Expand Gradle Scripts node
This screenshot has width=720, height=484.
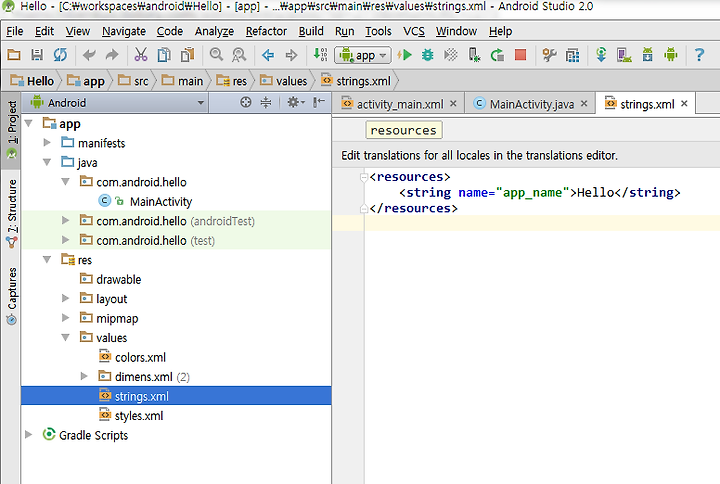[x=28, y=435]
